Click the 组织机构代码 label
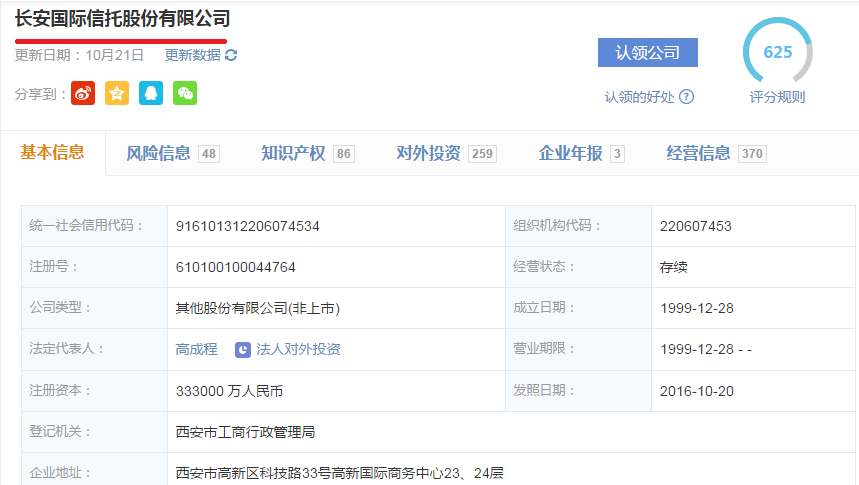The width and height of the screenshot is (859, 485). click(x=557, y=226)
